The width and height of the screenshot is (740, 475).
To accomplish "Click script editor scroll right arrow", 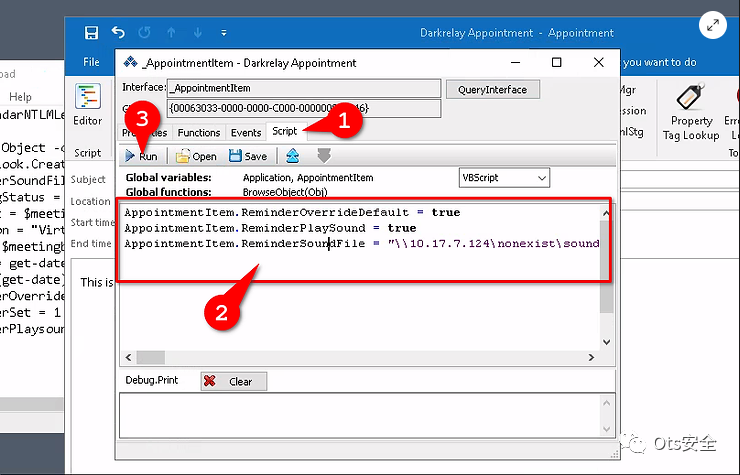I will coord(591,357).
